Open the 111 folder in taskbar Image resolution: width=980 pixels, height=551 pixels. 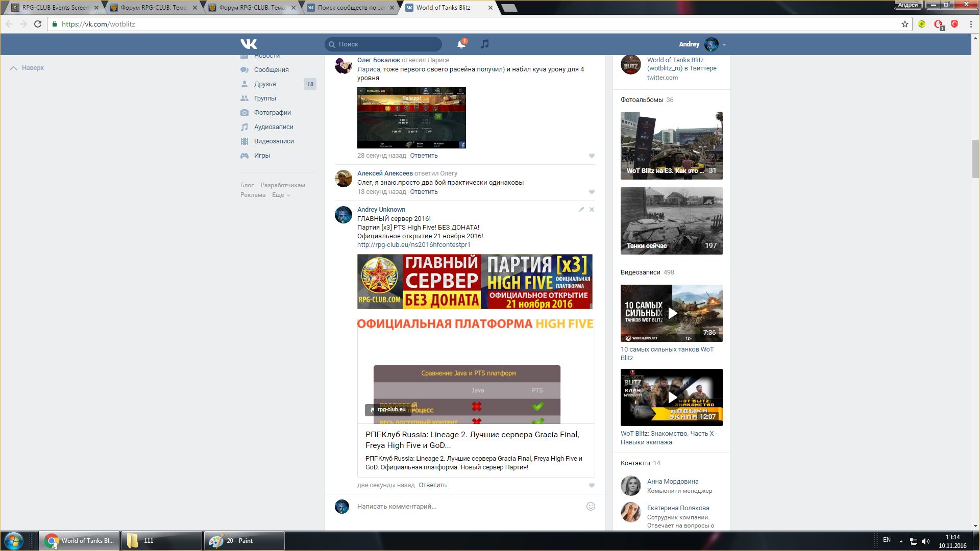pyautogui.click(x=161, y=541)
